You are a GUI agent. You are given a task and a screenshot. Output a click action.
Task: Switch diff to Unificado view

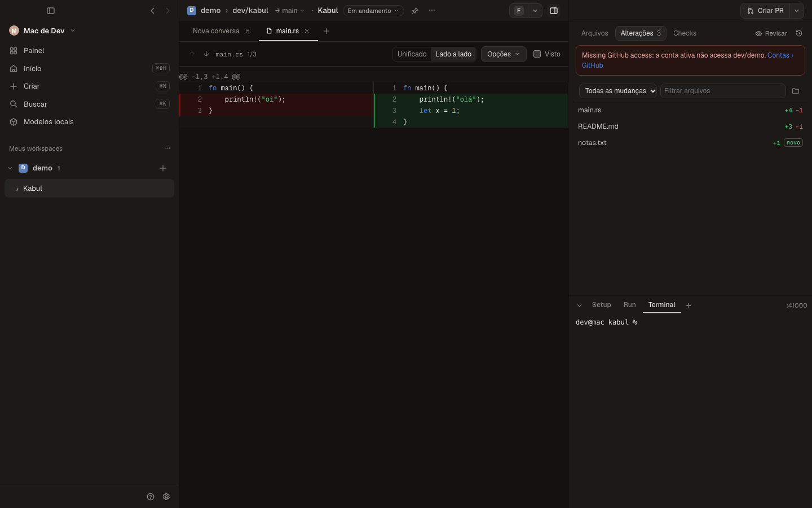(412, 54)
